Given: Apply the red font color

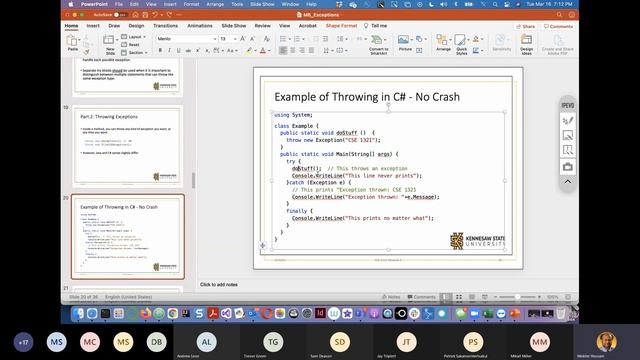Looking at the screenshot, I should [x=263, y=50].
